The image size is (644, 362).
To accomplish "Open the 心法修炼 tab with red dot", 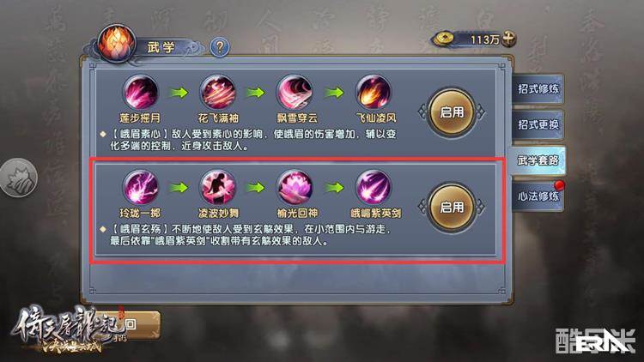I will pos(538,196).
